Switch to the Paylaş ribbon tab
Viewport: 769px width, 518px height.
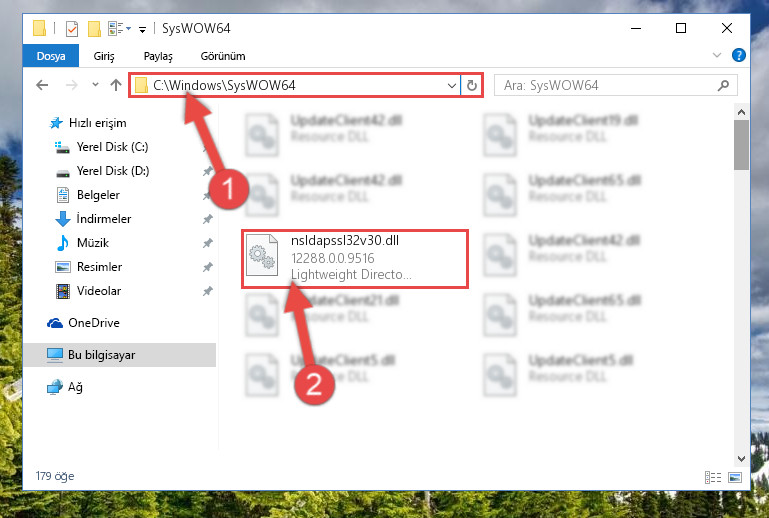tap(158, 56)
